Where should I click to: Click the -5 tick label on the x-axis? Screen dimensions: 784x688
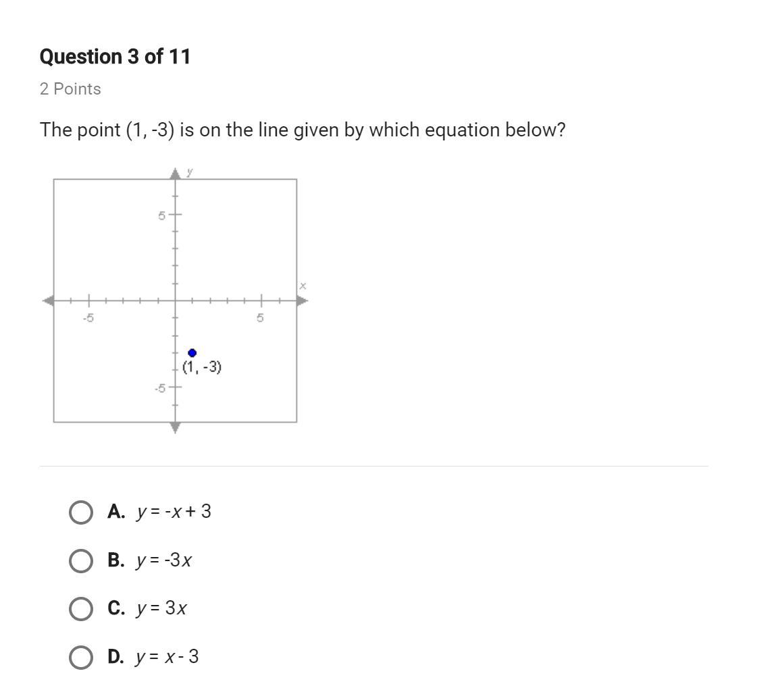[88, 318]
